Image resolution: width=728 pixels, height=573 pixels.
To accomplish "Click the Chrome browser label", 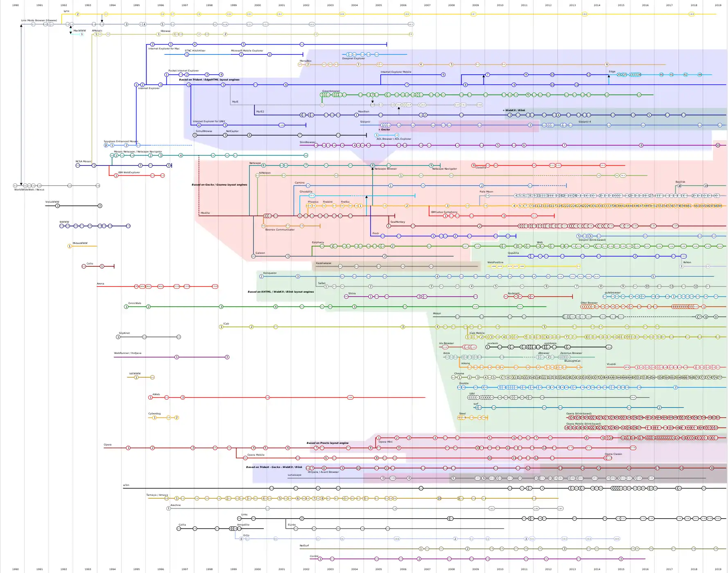I will pos(459,374).
